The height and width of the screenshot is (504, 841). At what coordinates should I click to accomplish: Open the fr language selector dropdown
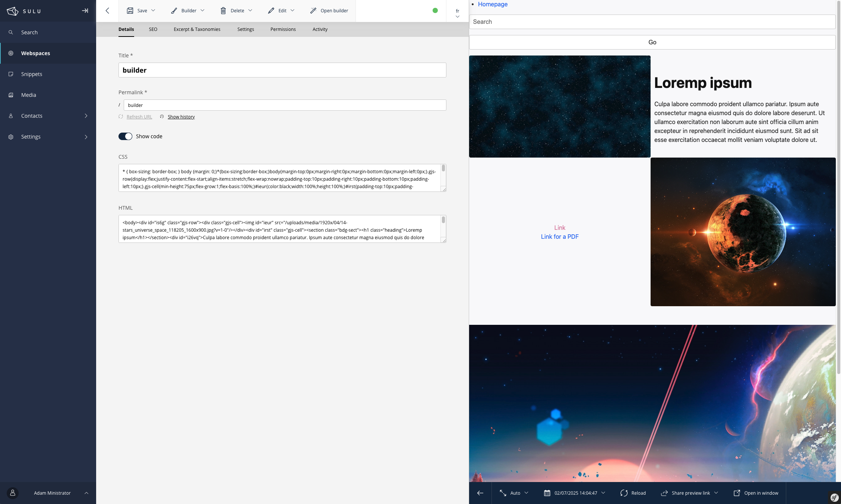[458, 13]
